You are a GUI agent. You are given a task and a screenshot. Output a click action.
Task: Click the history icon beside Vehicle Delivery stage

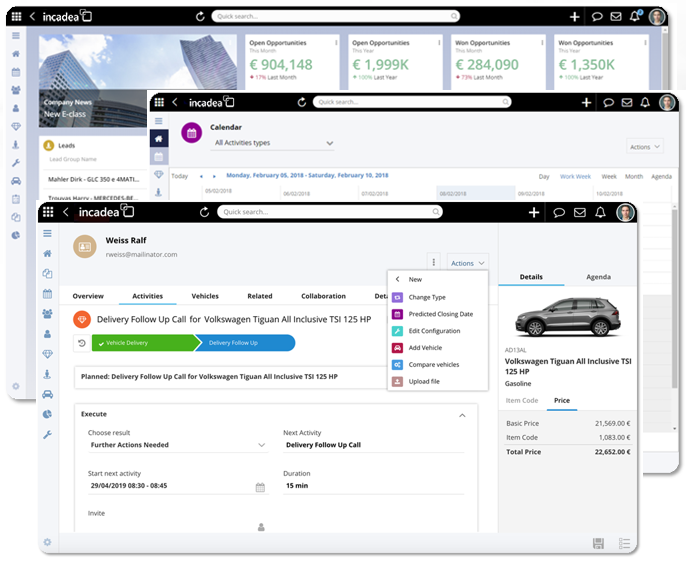(x=81, y=343)
